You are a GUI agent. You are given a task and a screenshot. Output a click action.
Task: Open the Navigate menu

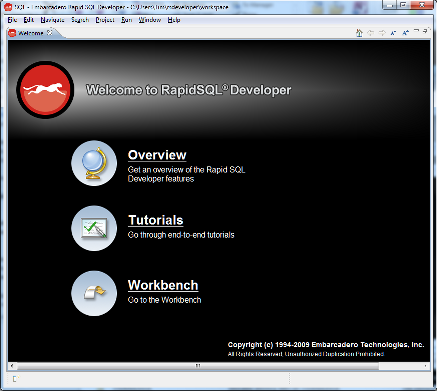point(52,20)
